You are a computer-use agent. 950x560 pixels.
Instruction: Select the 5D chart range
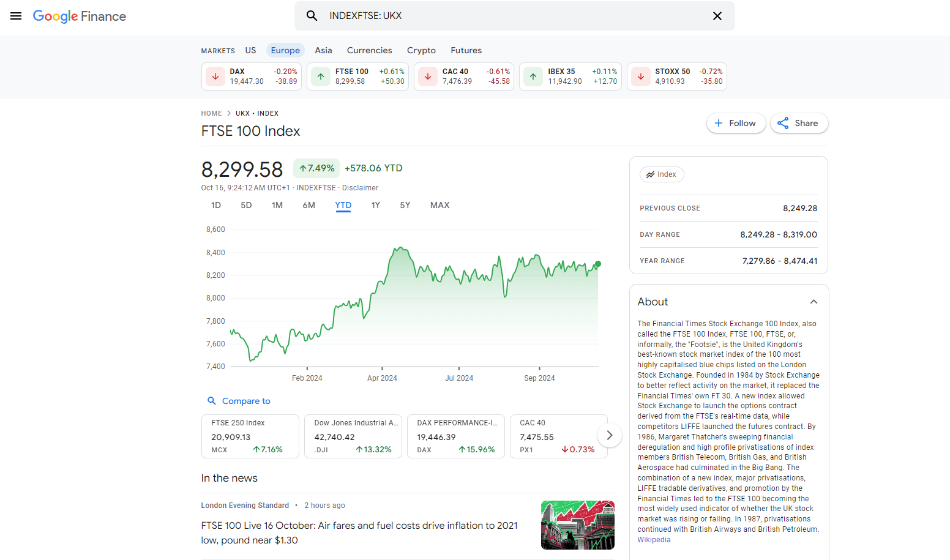click(246, 205)
